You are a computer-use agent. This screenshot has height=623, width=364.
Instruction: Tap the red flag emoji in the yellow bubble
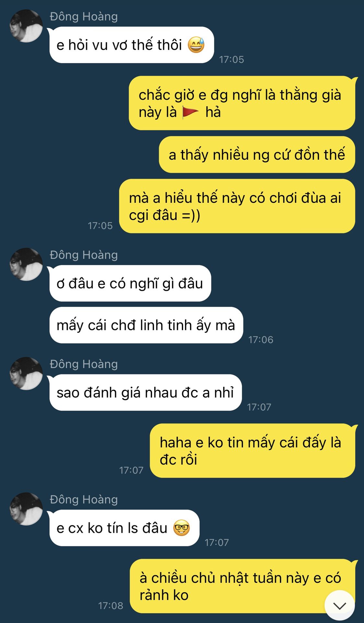(190, 112)
